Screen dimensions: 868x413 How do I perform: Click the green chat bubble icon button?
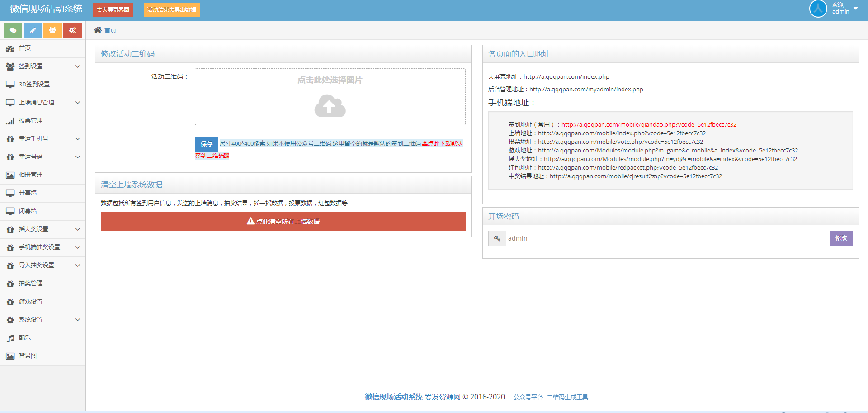coord(13,30)
